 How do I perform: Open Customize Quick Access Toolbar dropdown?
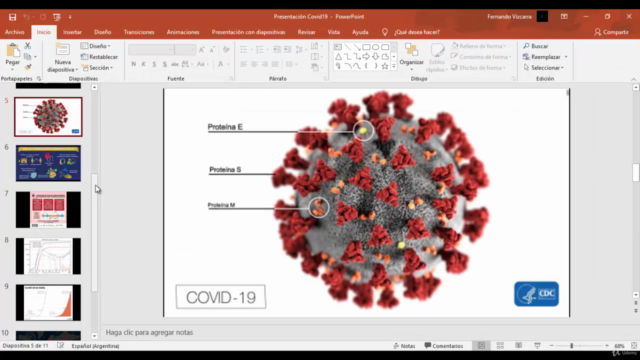pyautogui.click(x=70, y=17)
